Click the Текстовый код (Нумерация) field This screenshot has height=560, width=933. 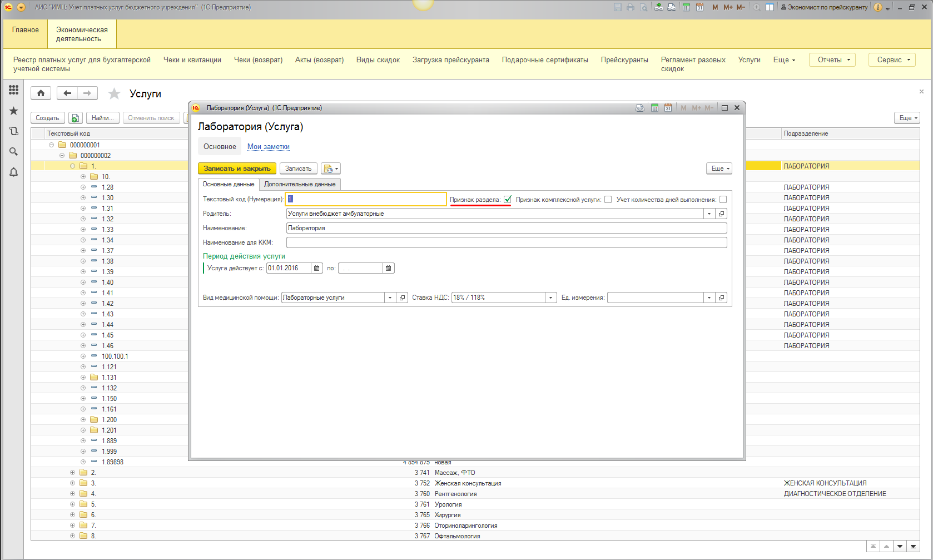pyautogui.click(x=366, y=199)
